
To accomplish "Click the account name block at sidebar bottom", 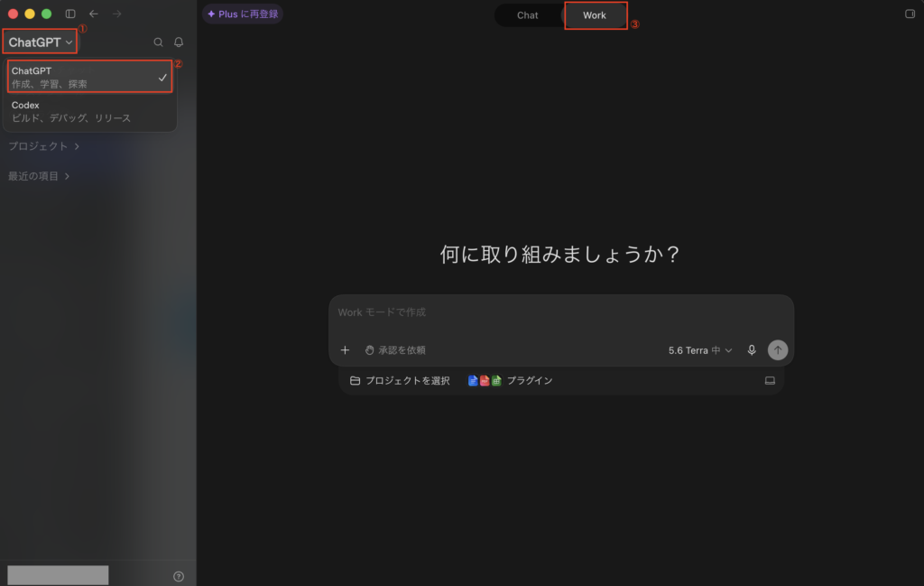I will pos(58,575).
